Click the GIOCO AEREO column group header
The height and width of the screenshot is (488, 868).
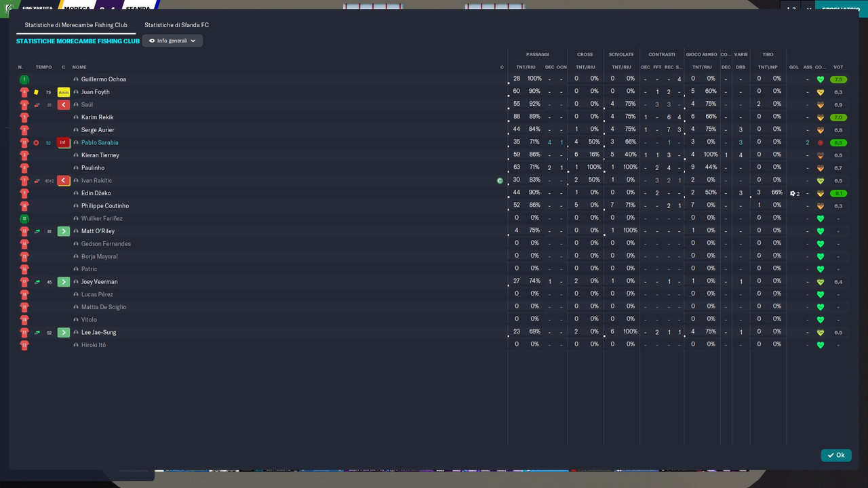click(x=702, y=55)
